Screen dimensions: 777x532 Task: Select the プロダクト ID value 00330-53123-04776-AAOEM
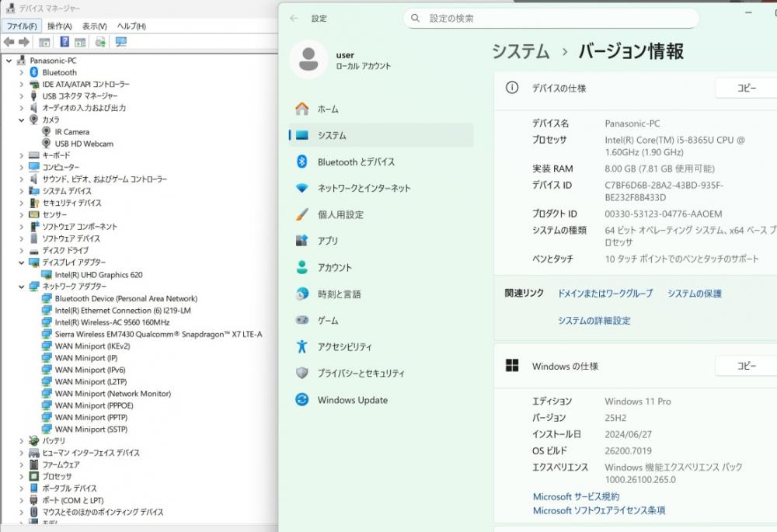point(663,214)
